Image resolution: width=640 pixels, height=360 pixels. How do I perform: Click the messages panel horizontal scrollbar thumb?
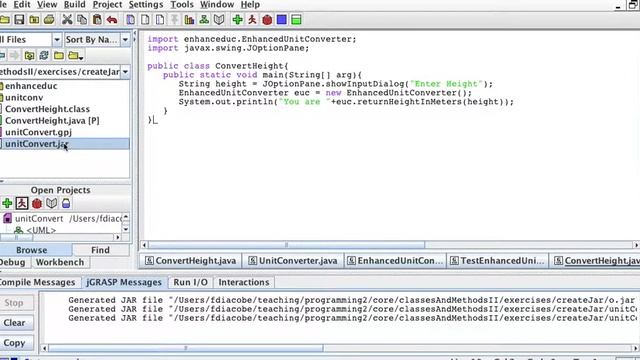[186, 348]
